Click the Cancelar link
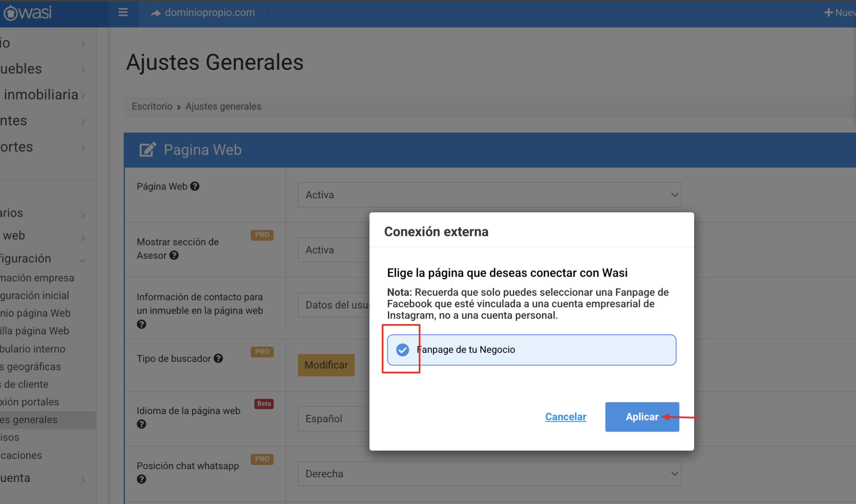 pos(566,417)
